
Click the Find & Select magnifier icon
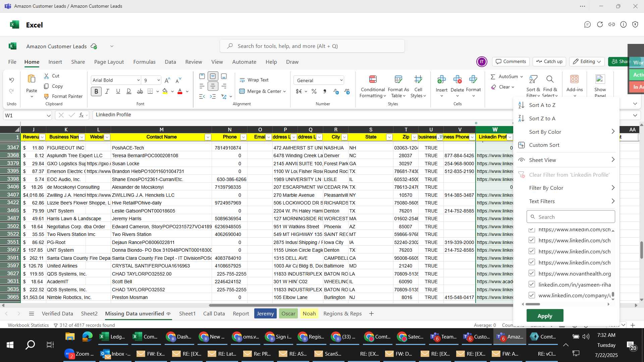[550, 79]
